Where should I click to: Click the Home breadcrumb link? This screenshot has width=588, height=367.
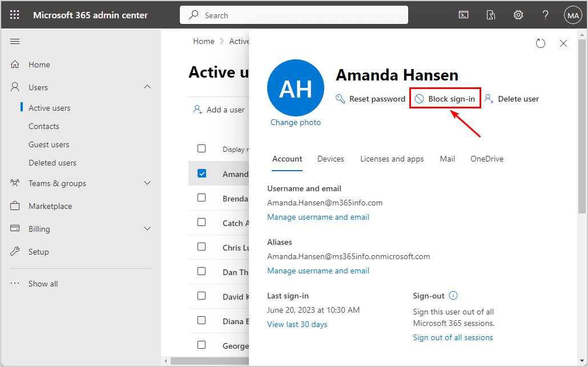[x=204, y=41]
